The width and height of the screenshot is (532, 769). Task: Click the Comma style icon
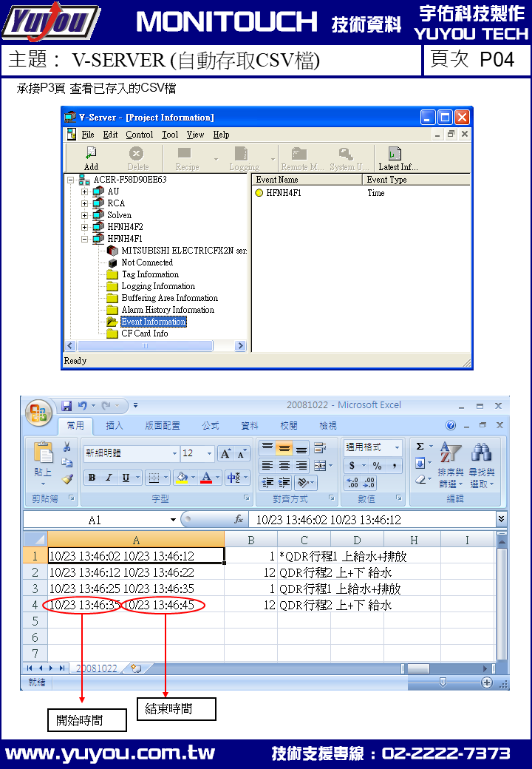tap(395, 465)
